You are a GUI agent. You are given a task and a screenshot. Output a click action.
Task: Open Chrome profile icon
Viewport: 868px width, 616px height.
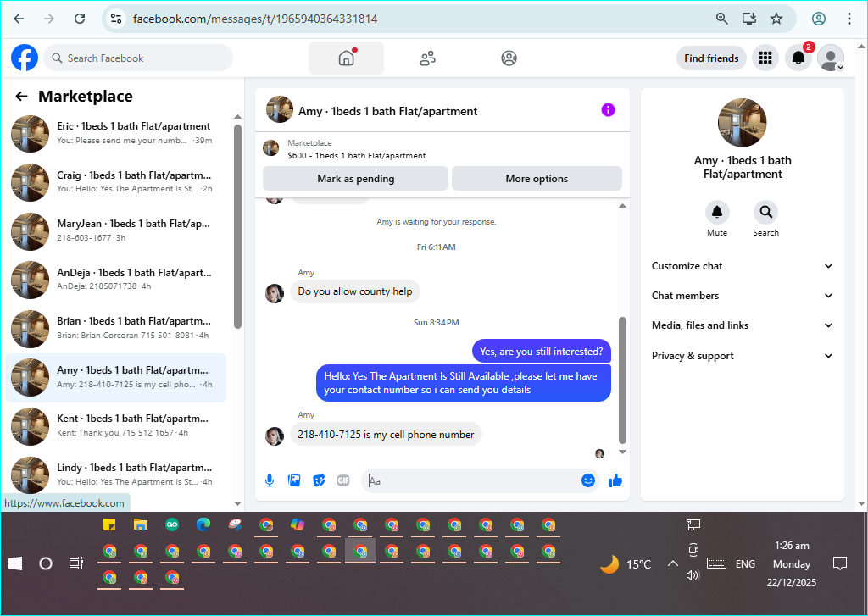tap(819, 19)
